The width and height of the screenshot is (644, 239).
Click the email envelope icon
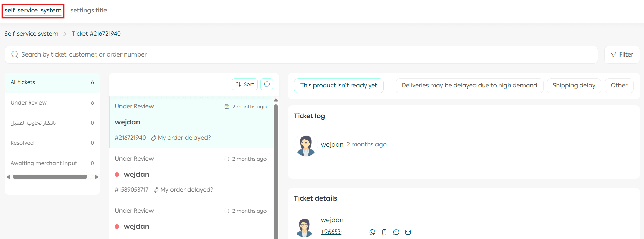point(408,232)
